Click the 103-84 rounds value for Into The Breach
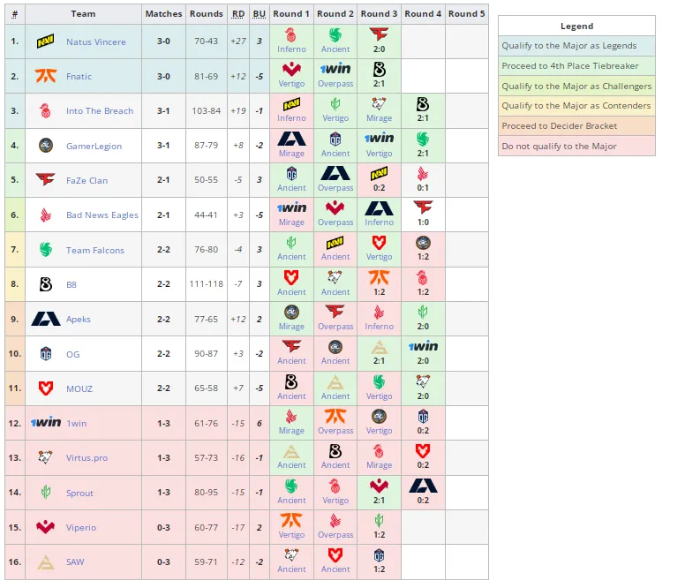700x588 pixels. (206, 110)
